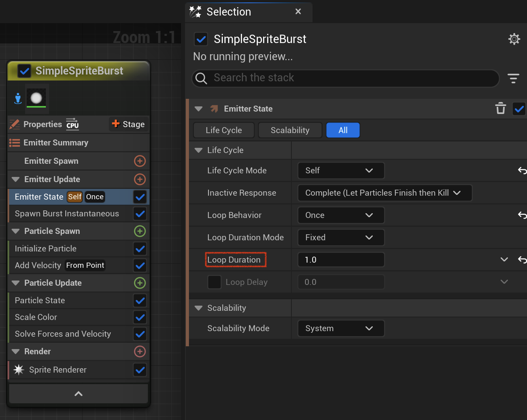Switch to the Life Cycle filter tab
This screenshot has height=420, width=527.
click(x=224, y=130)
